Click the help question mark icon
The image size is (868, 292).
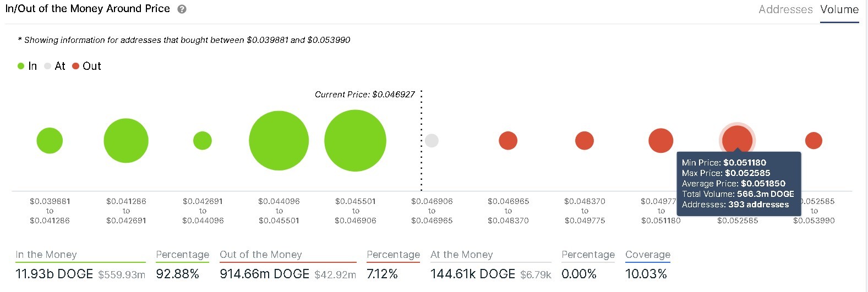point(182,9)
